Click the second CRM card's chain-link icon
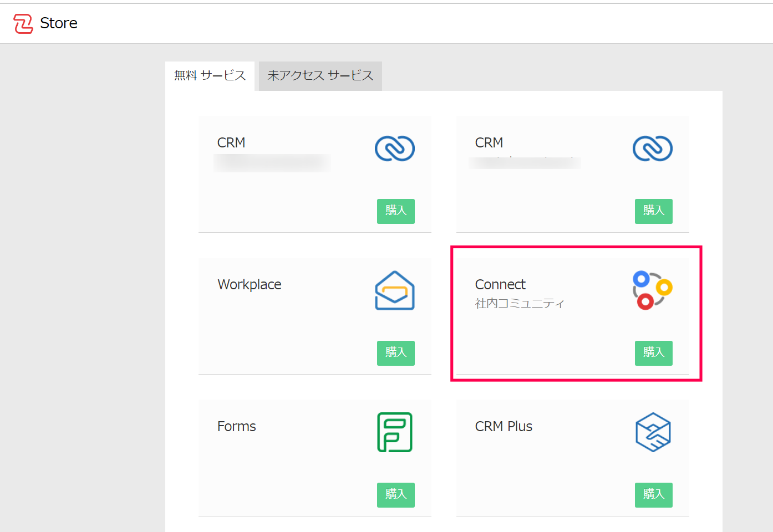This screenshot has height=532, width=773. pos(652,149)
